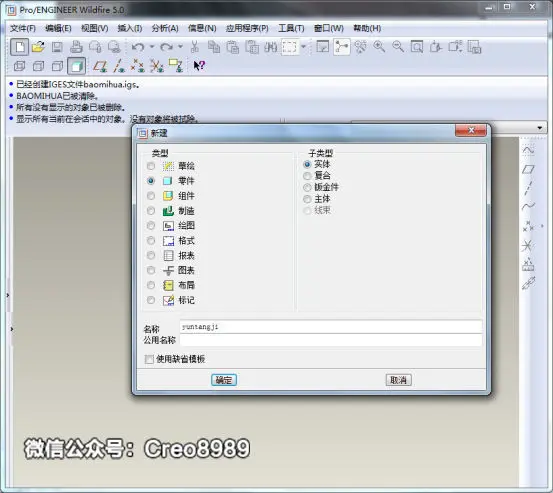Select the shaded display mode icon
The height and width of the screenshot is (493, 553).
77,66
